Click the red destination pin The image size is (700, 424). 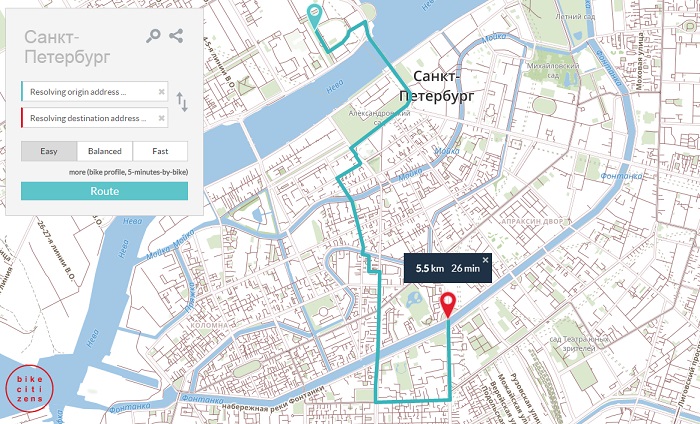(448, 305)
